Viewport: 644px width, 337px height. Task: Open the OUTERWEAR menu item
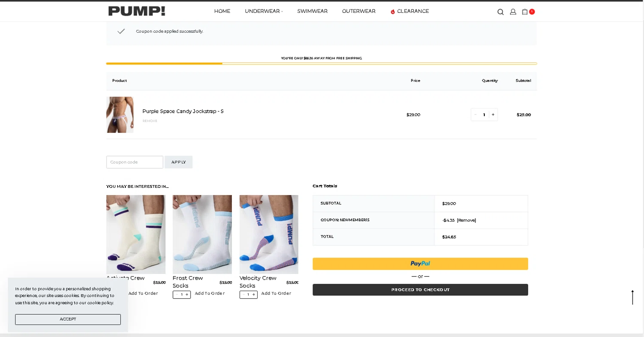pos(358,11)
